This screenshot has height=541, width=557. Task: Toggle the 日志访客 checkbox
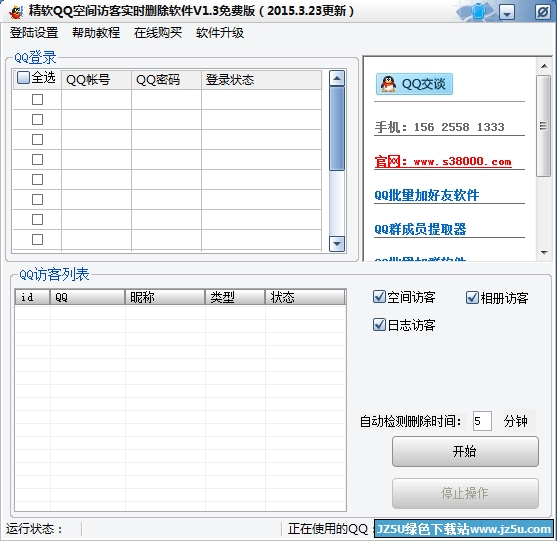379,324
